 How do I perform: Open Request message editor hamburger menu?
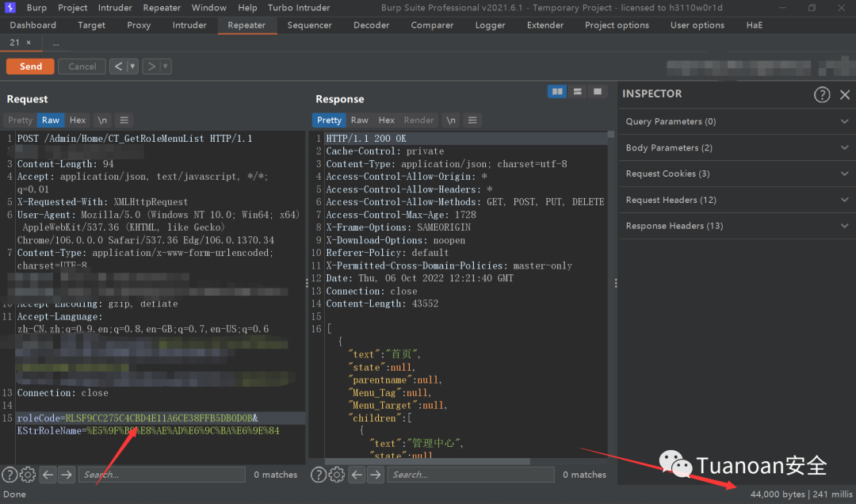coord(124,120)
